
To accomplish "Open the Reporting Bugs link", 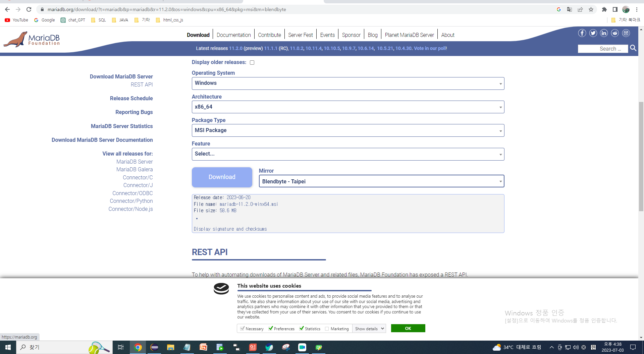I will click(x=134, y=112).
